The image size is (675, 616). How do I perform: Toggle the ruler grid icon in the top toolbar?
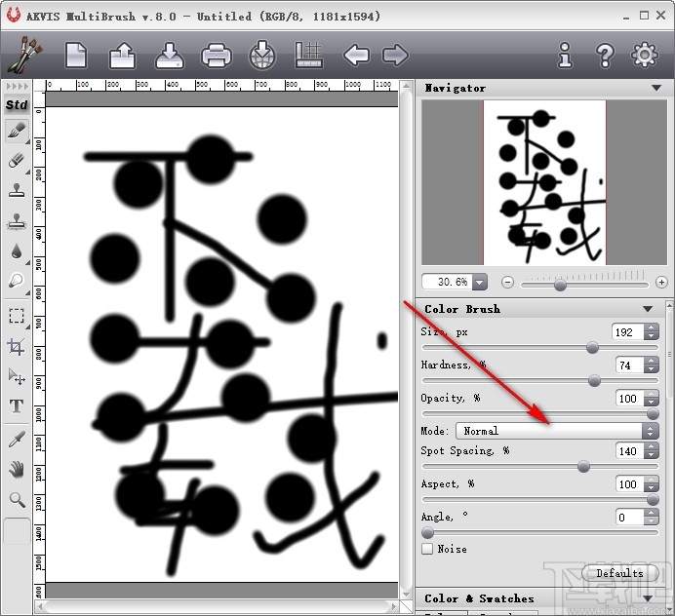pos(308,55)
